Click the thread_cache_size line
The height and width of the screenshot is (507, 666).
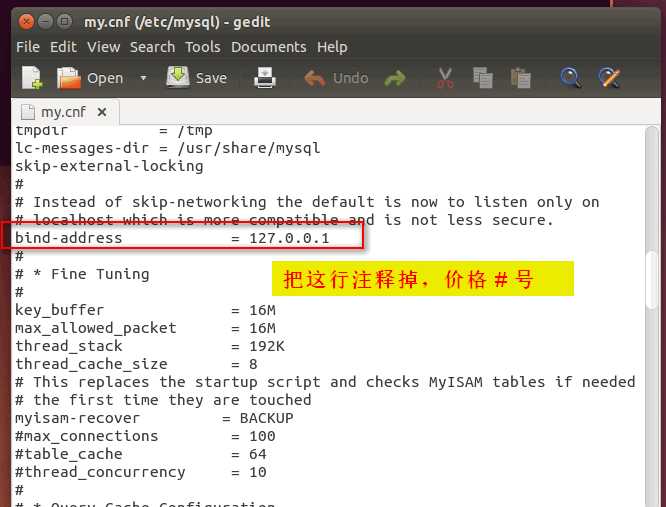pyautogui.click(x=136, y=364)
